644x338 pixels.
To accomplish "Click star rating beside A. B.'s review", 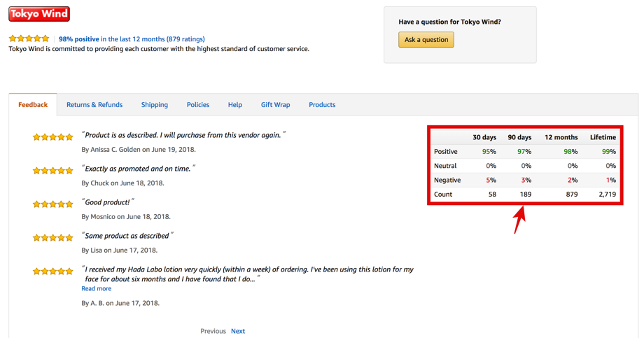I will click(53, 271).
